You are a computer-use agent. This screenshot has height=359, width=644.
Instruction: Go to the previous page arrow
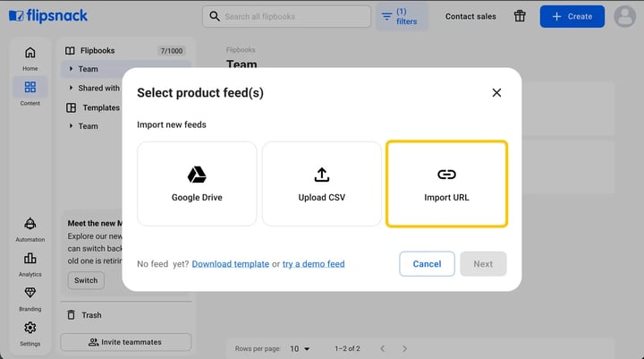tap(383, 349)
